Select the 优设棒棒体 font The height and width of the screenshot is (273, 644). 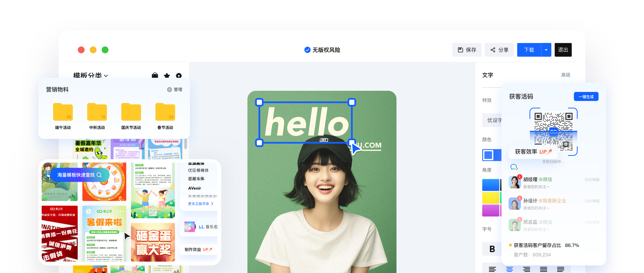point(198,170)
